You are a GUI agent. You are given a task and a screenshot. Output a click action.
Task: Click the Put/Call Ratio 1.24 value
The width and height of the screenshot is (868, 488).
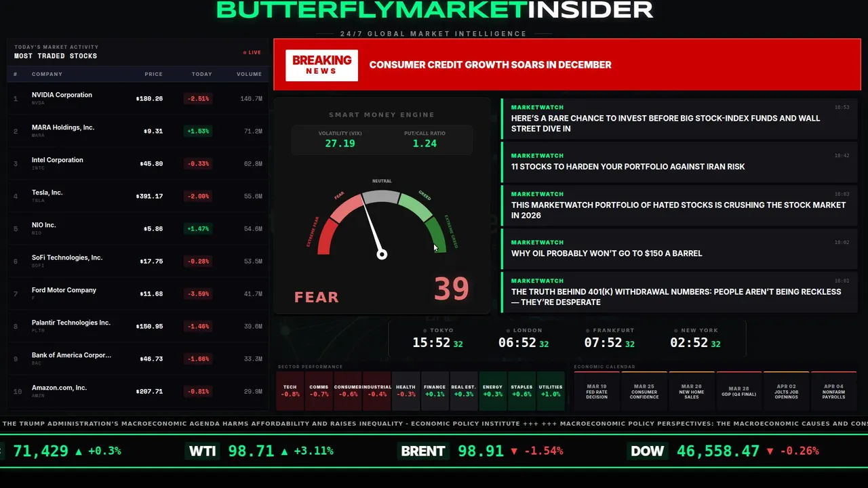coord(425,144)
